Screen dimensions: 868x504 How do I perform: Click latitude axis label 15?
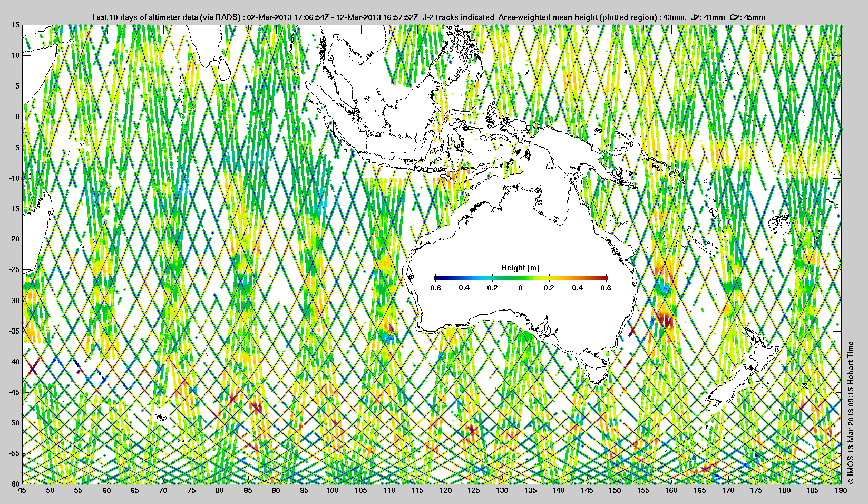(x=15, y=25)
